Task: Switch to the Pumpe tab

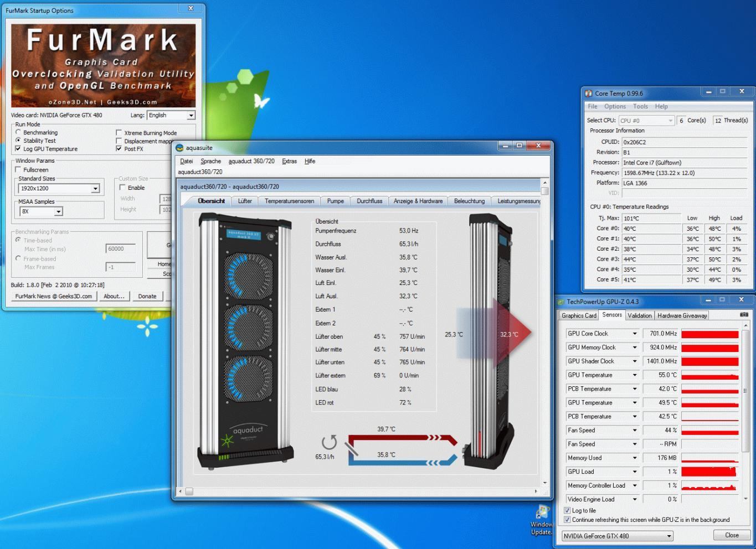Action: (335, 201)
